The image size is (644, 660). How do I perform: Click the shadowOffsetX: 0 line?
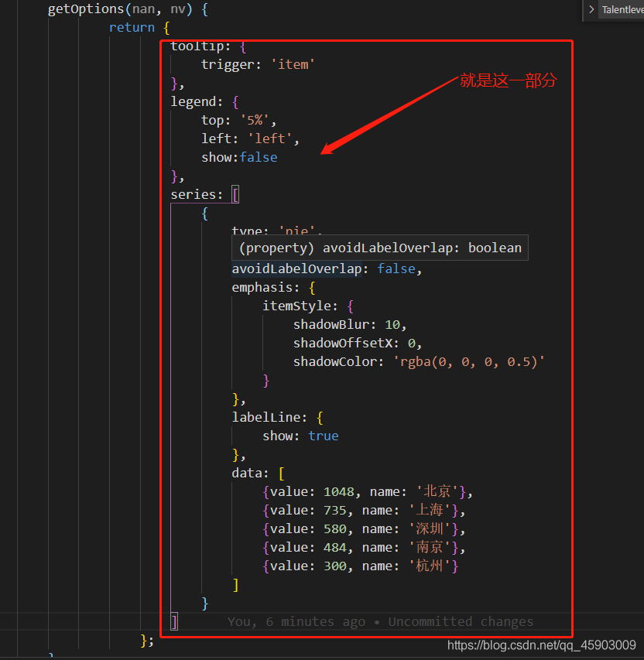pos(357,343)
